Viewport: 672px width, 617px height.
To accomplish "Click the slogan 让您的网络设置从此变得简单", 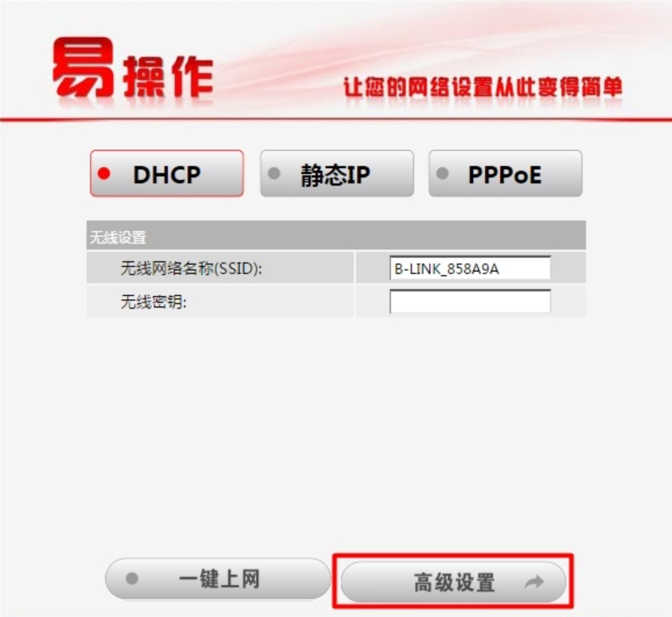I will 483,87.
